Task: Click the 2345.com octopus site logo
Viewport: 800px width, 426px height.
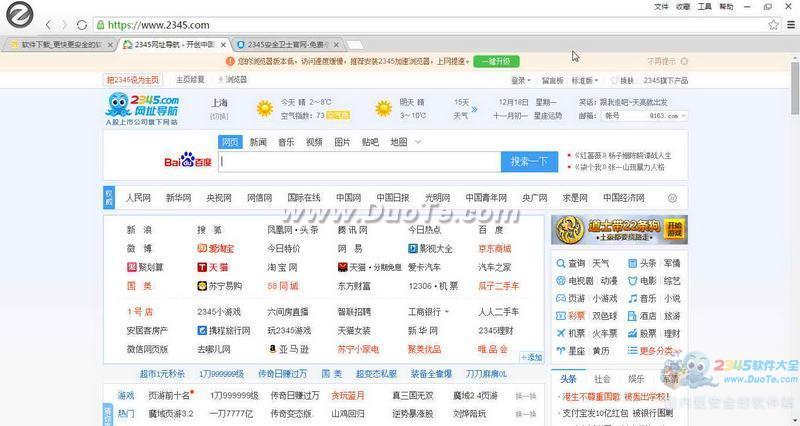Action: coord(143,109)
